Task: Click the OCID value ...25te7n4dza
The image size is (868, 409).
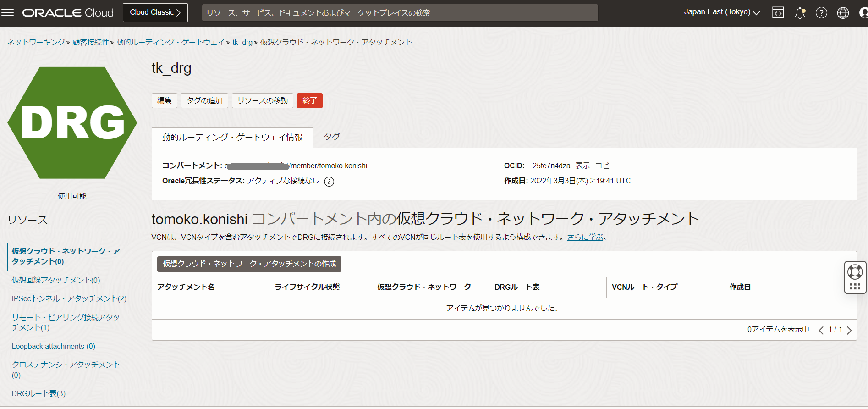Action: [549, 166]
